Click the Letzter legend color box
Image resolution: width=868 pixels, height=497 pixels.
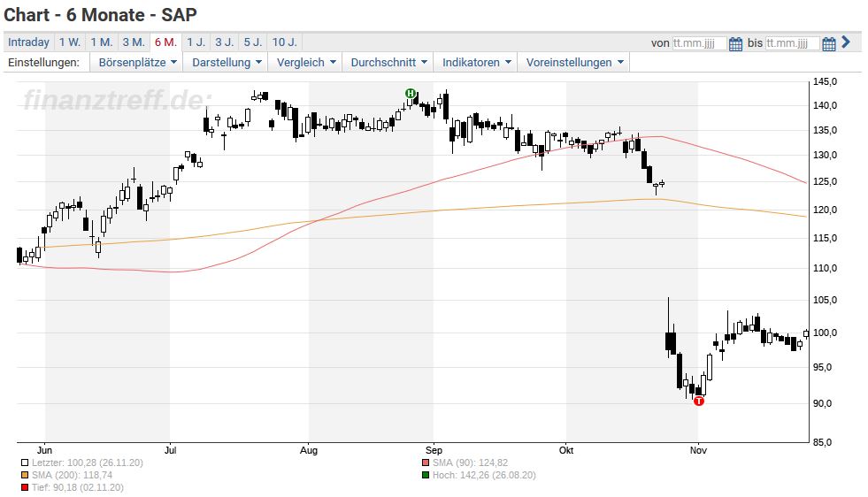click(25, 463)
